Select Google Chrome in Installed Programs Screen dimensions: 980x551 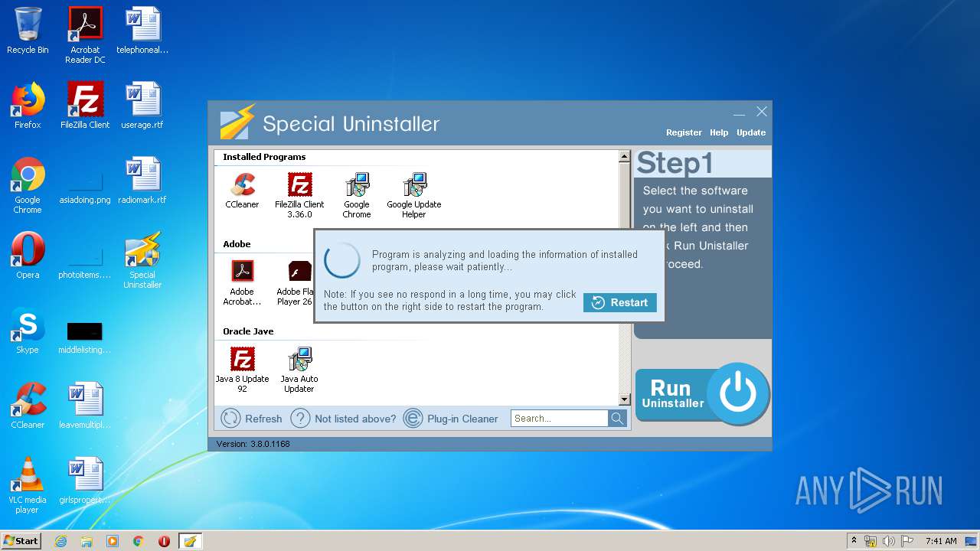tap(357, 195)
